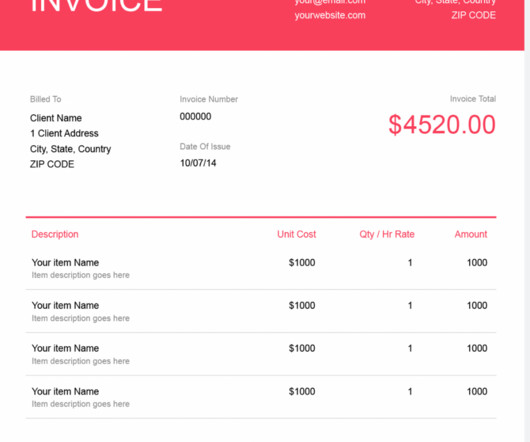Click the Unit Cost column header

point(296,234)
